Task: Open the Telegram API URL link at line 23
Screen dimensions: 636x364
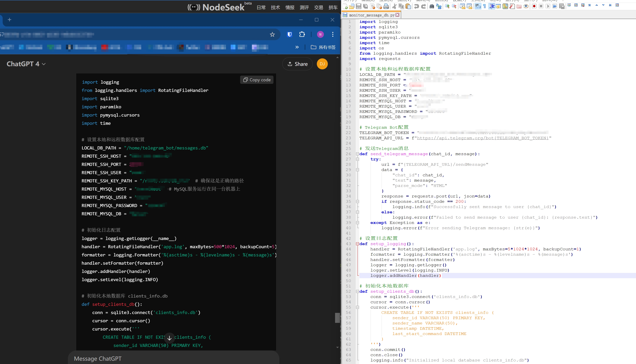Action: (x=483, y=138)
